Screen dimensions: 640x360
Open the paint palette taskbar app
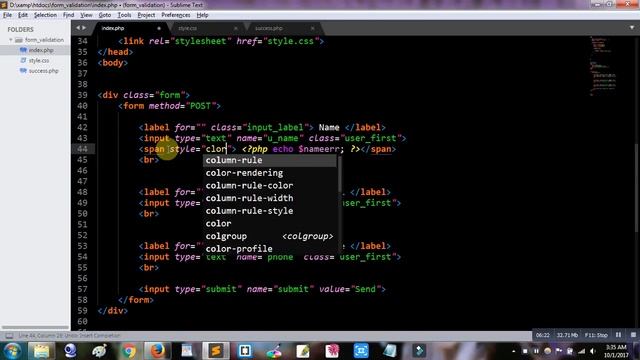[99, 351]
